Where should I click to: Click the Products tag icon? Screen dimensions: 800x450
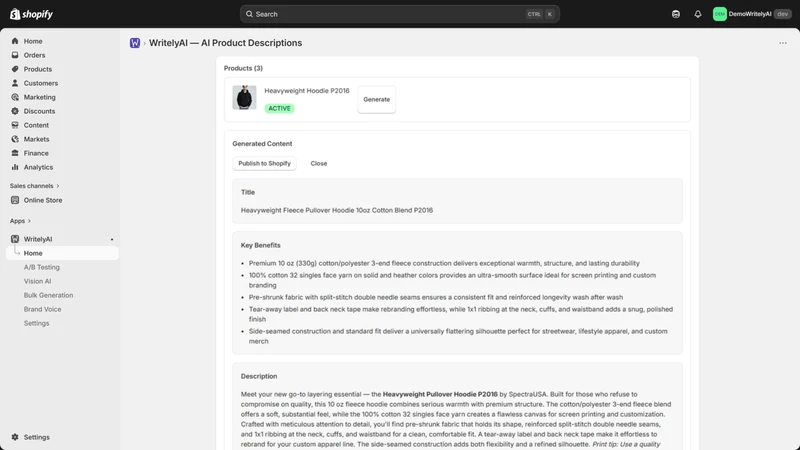coord(15,69)
